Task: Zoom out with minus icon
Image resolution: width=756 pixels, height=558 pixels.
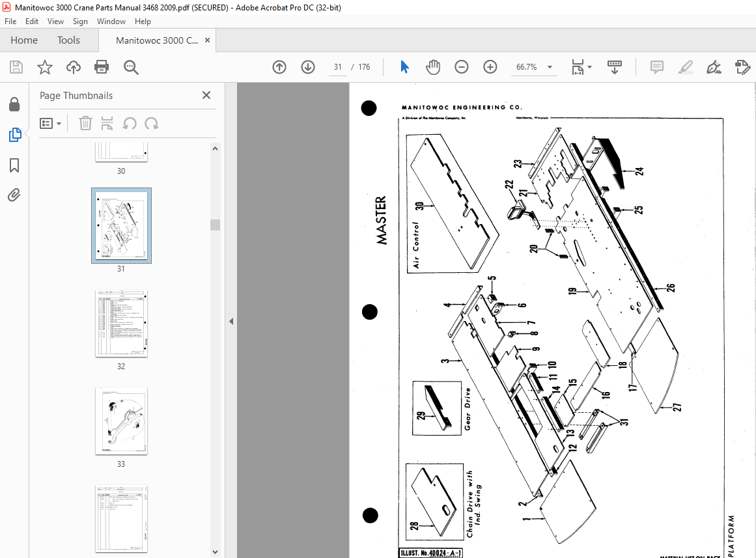Action: point(462,67)
